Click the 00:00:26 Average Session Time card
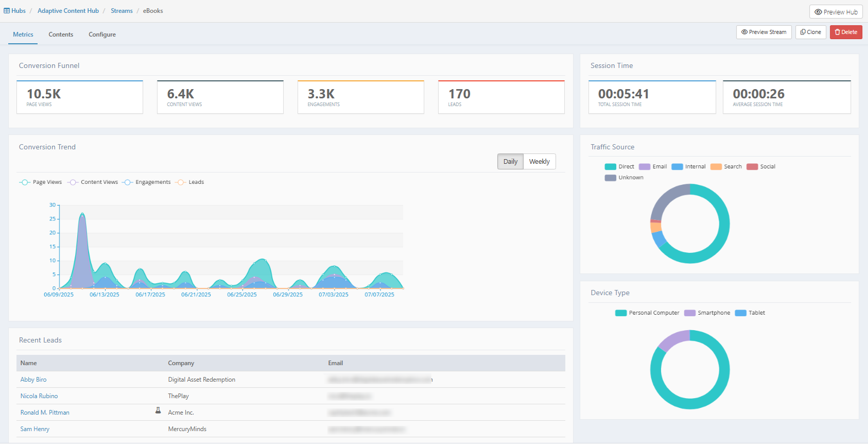 click(x=787, y=97)
